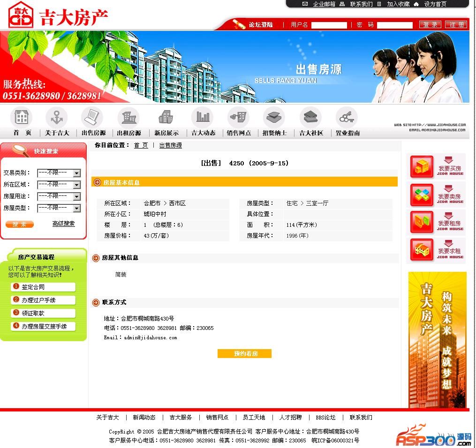The height and width of the screenshot is (448, 476).
Task: Click 企业邮箱 text in top bar
Action: point(324,4)
